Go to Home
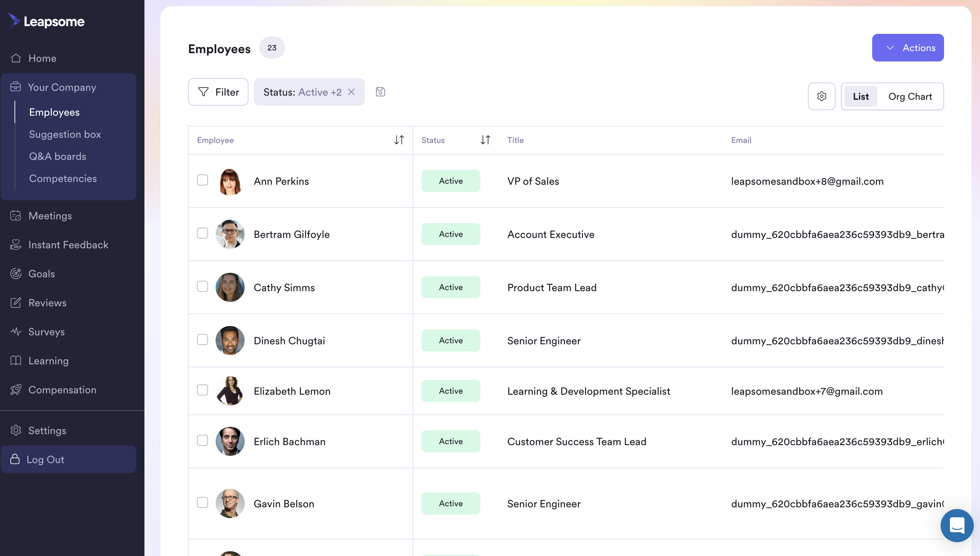Screen dimensions: 980x556 43,58
